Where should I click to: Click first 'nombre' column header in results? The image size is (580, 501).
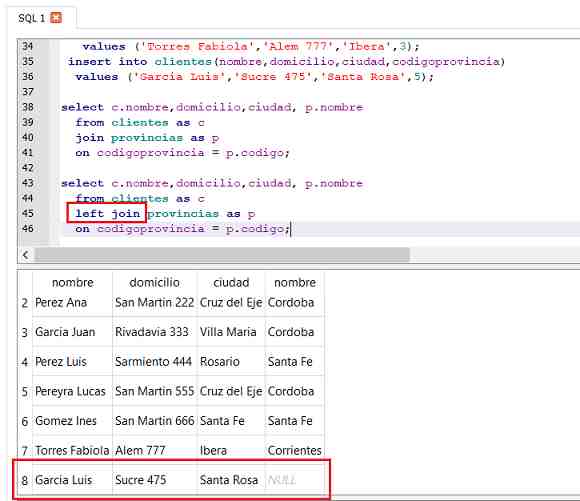pos(72,283)
